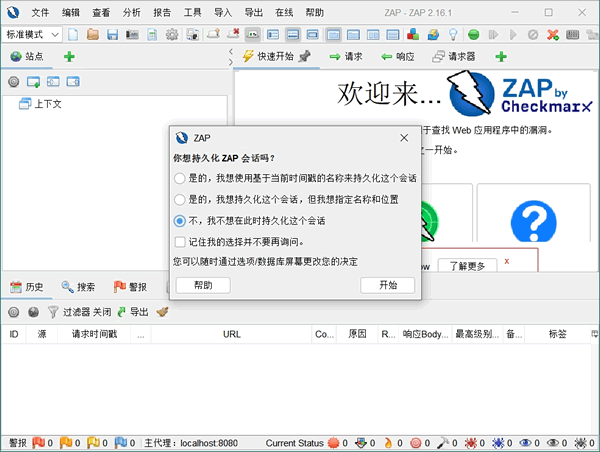The image size is (600, 452).
Task: Click the save session floppy icon
Action: [112, 35]
